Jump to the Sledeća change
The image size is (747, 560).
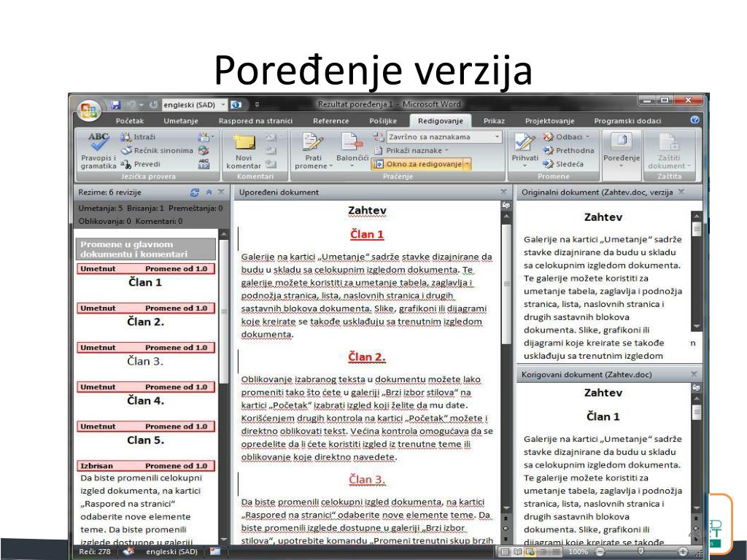[563, 164]
